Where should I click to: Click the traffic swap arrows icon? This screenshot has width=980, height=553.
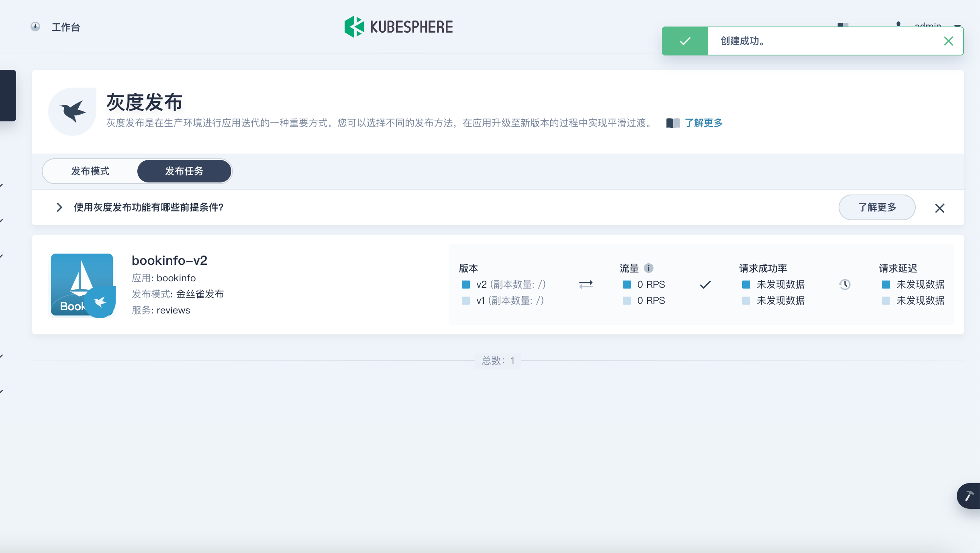point(586,285)
